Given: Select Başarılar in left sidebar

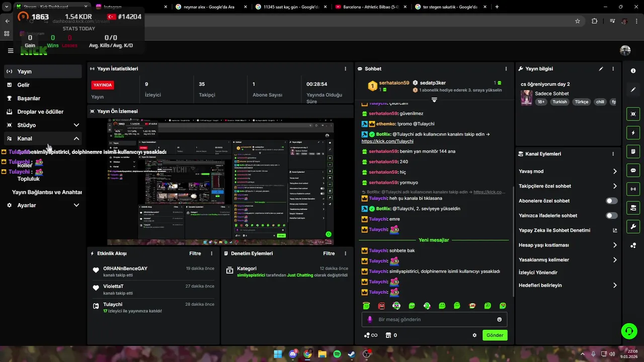Looking at the screenshot, I should [43, 99].
